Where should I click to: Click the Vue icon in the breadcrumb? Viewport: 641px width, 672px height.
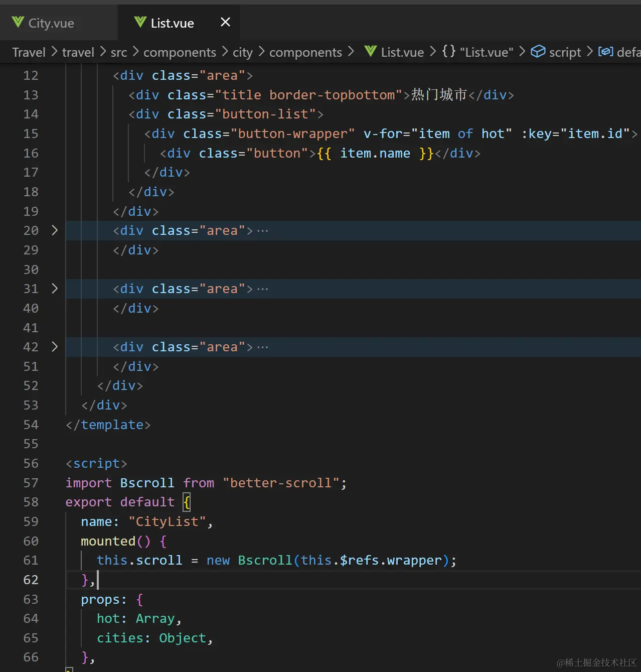coord(371,52)
